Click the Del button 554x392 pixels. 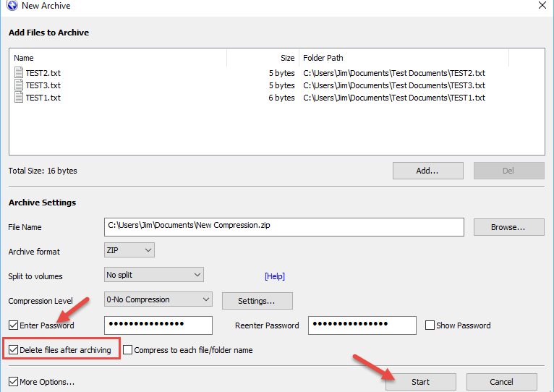(x=508, y=171)
